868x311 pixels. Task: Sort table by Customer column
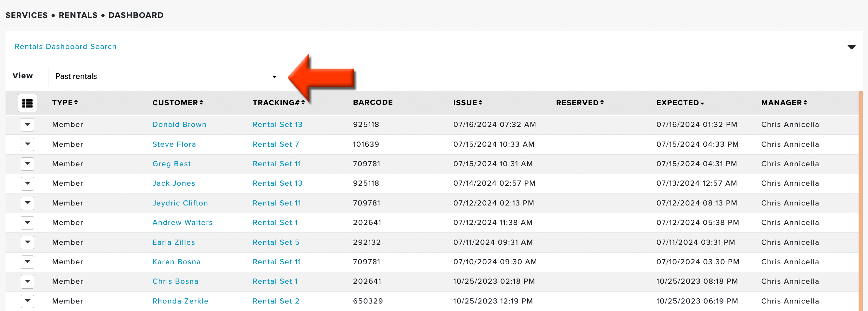click(178, 103)
